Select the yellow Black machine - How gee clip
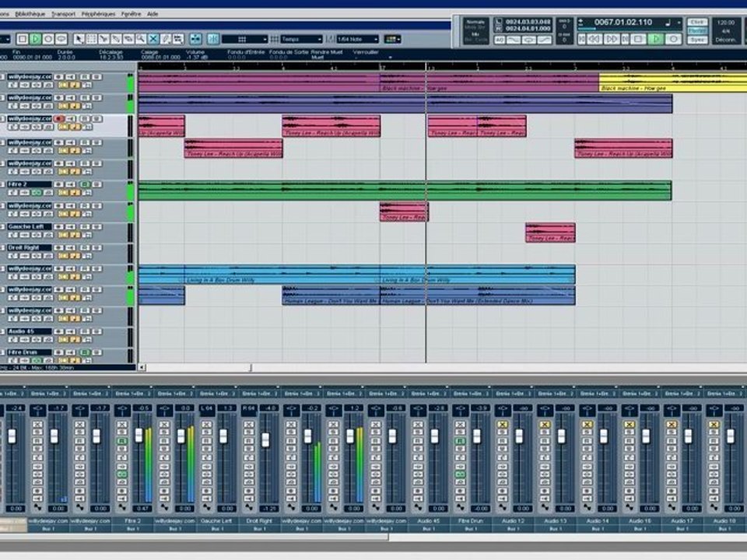 click(x=672, y=82)
